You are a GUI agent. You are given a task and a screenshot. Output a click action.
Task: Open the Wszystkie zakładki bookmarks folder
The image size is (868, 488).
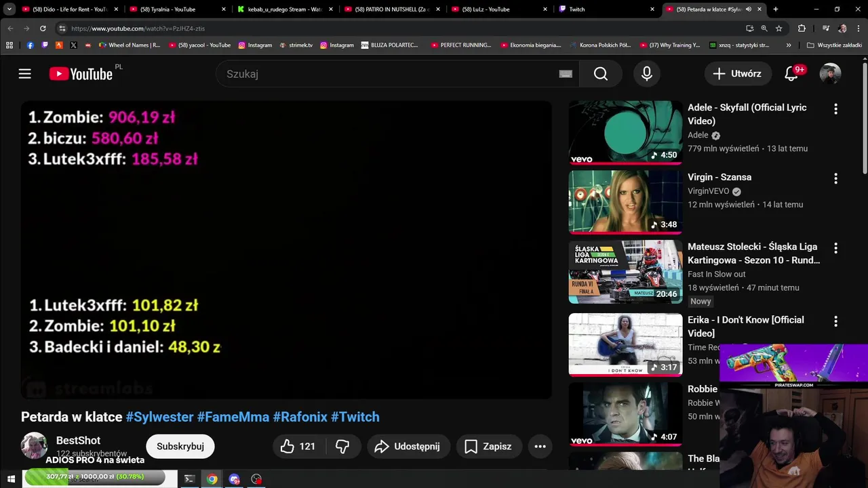click(834, 45)
